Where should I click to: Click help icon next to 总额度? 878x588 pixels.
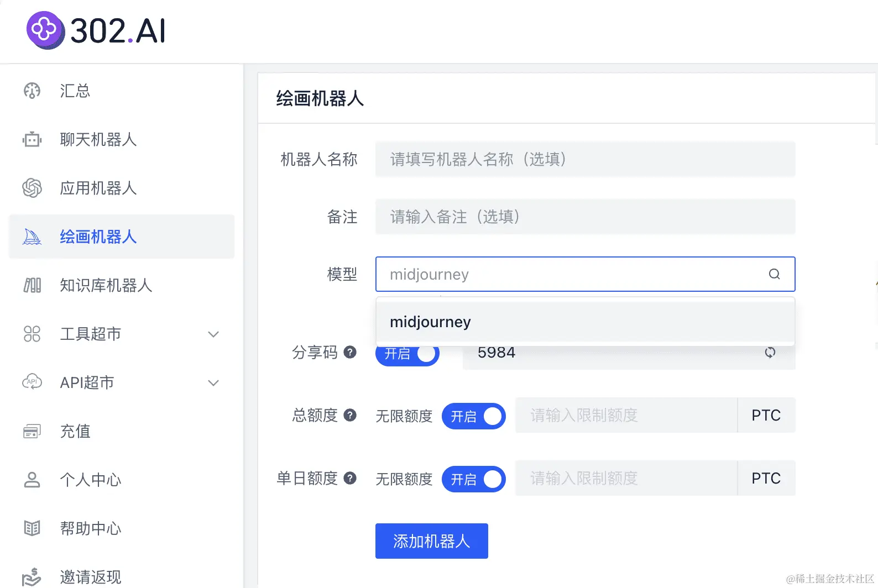(x=350, y=415)
